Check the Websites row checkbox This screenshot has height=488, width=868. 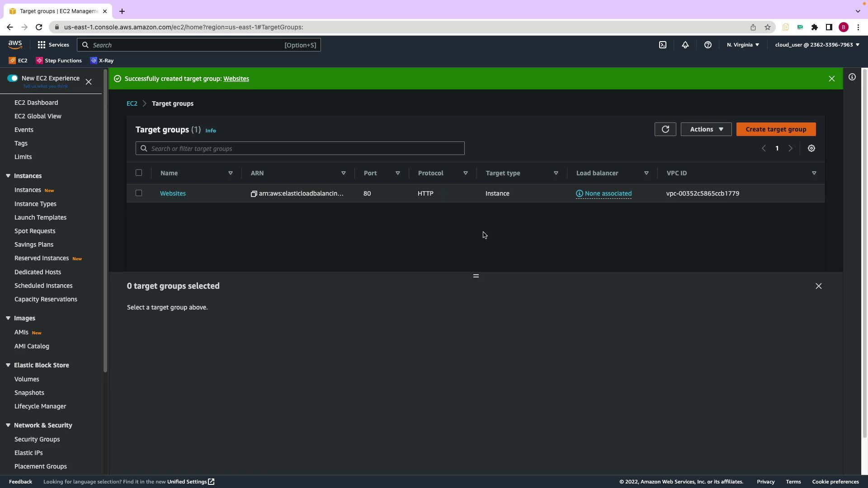coord(139,193)
